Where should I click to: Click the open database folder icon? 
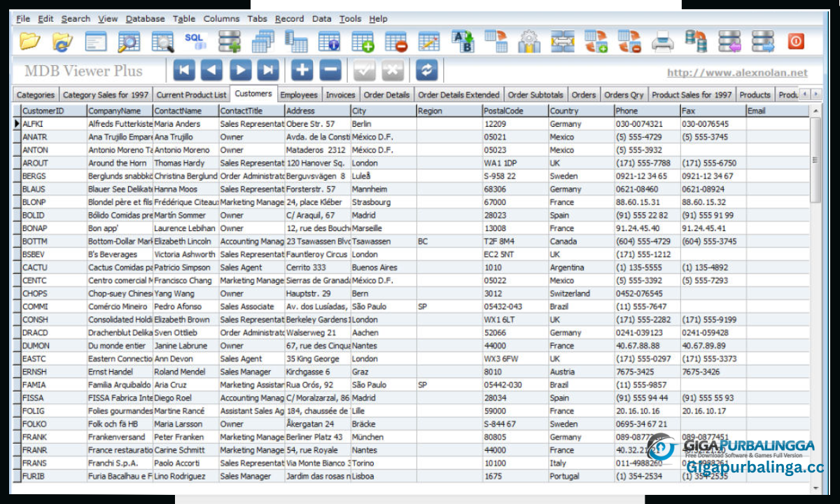29,42
